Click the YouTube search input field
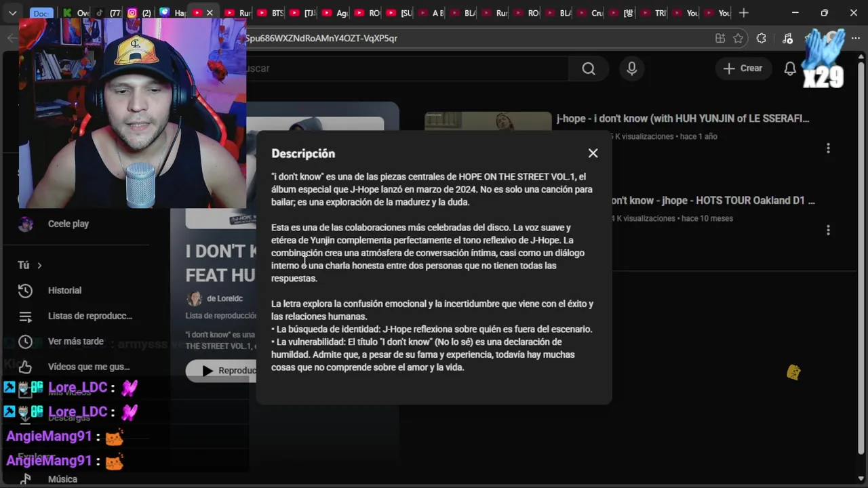 pos(407,68)
